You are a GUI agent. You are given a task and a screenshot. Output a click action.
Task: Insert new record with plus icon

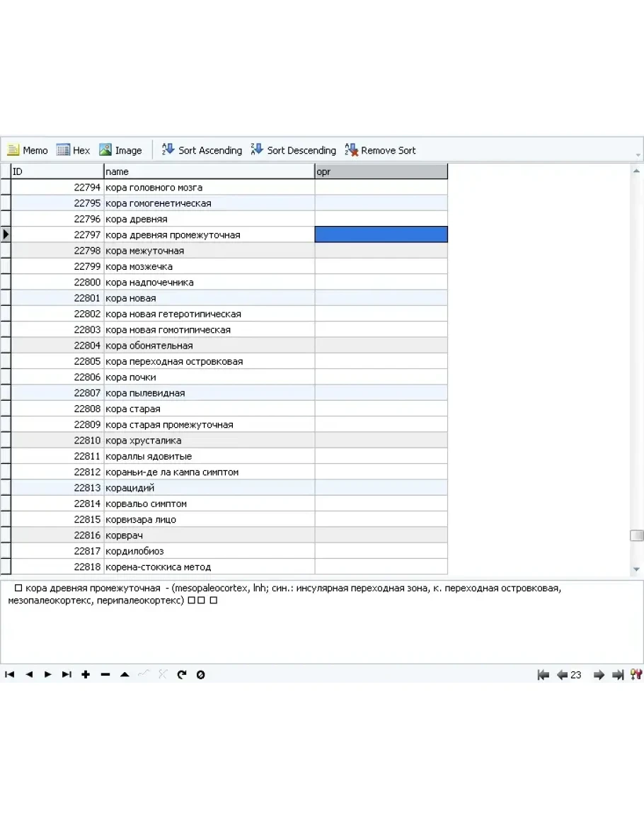click(x=86, y=675)
